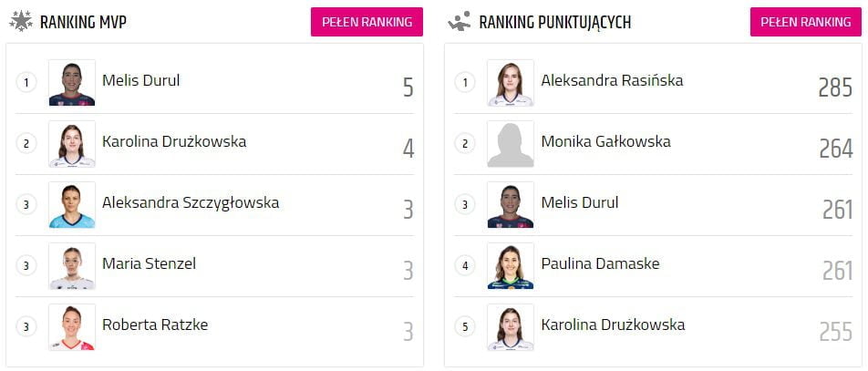The width and height of the screenshot is (868, 371).
Task: Click Monika Gałkowska's placeholder avatar
Action: click(x=511, y=144)
